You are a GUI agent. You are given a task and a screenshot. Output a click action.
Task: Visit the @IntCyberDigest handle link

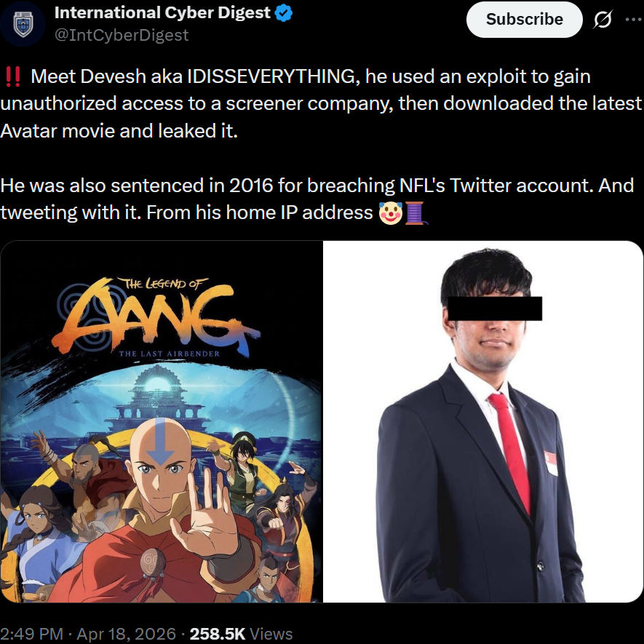tap(122, 35)
